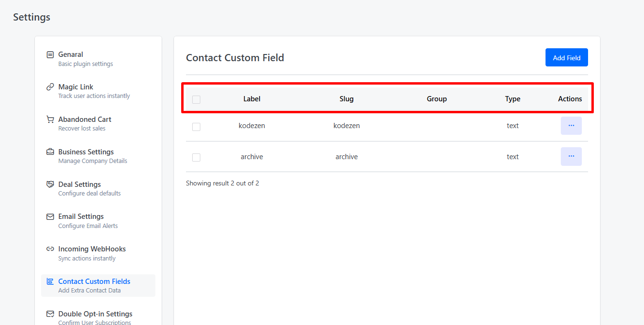Viewport: 644px width, 325px height.
Task: Click the kodezen slug cell
Action: coord(347,126)
